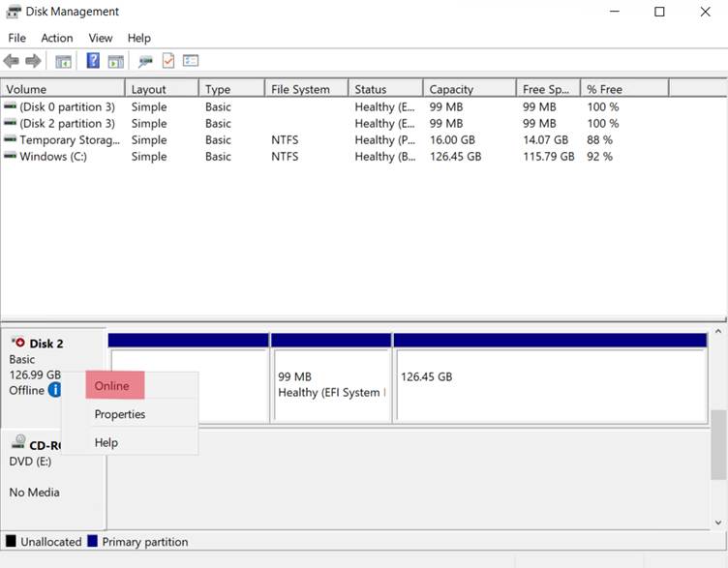Select the Windows (C:) volume row

pyautogui.click(x=334, y=157)
